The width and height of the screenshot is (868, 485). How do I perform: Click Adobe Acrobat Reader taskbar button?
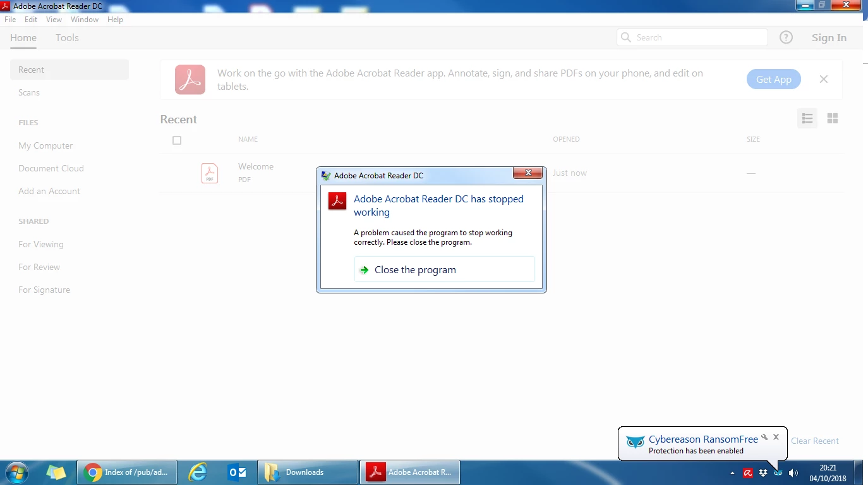pyautogui.click(x=410, y=472)
